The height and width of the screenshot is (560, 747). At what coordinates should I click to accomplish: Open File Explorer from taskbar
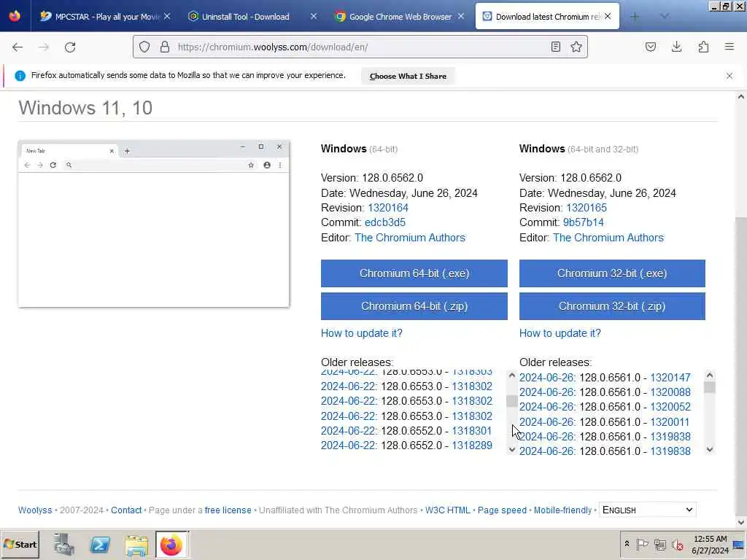click(x=136, y=545)
